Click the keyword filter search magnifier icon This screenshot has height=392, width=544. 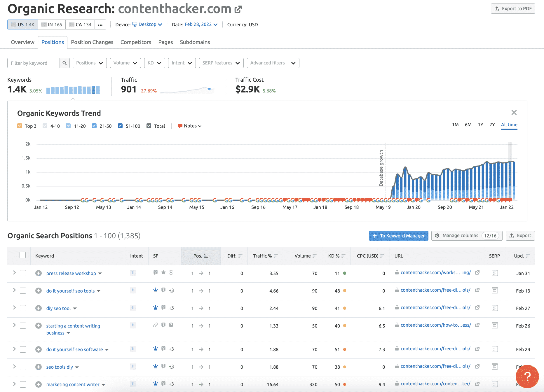click(x=64, y=63)
